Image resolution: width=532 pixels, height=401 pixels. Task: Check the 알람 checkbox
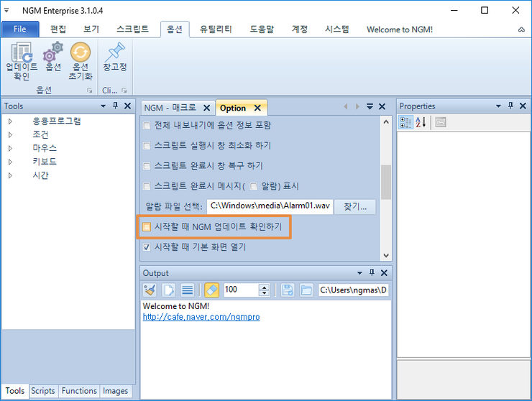click(254, 186)
